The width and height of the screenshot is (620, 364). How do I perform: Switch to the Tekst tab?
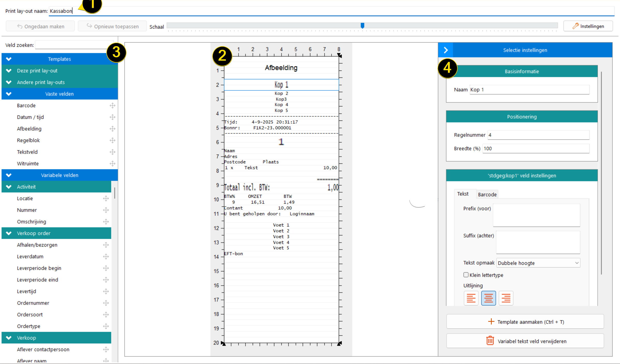click(462, 194)
